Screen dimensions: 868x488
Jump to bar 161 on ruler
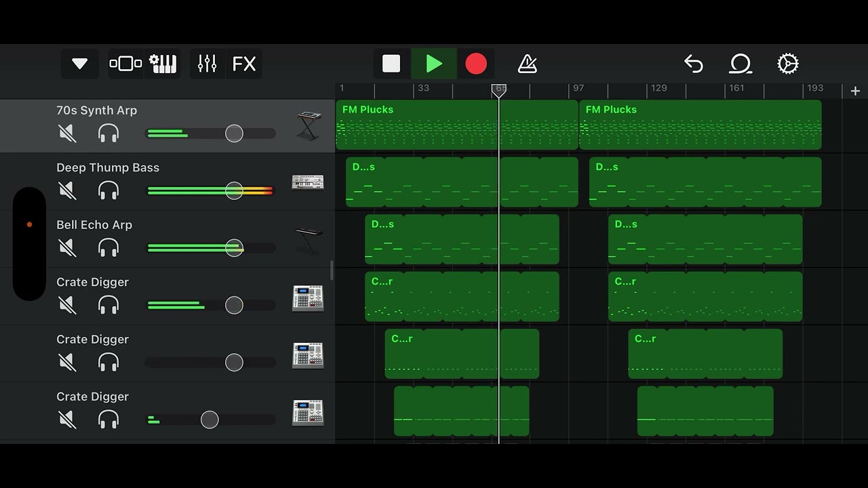[x=736, y=88]
